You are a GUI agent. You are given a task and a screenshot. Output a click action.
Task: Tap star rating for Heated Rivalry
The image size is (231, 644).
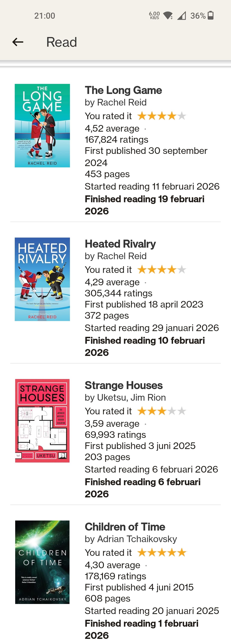[161, 269]
